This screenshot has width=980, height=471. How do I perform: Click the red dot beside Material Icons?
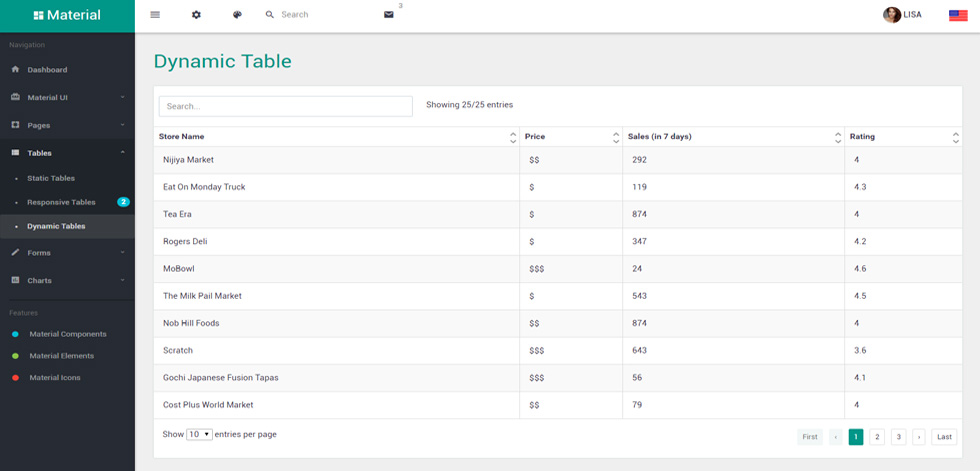point(16,378)
